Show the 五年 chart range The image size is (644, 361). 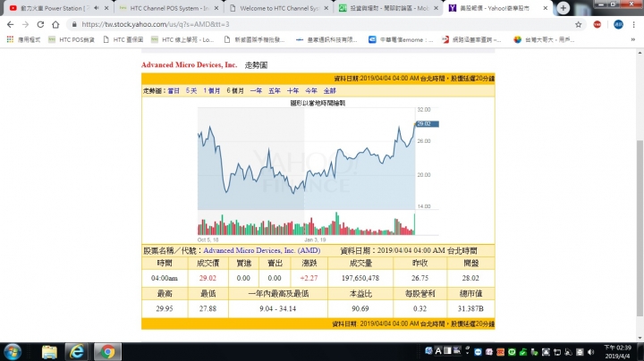[275, 90]
